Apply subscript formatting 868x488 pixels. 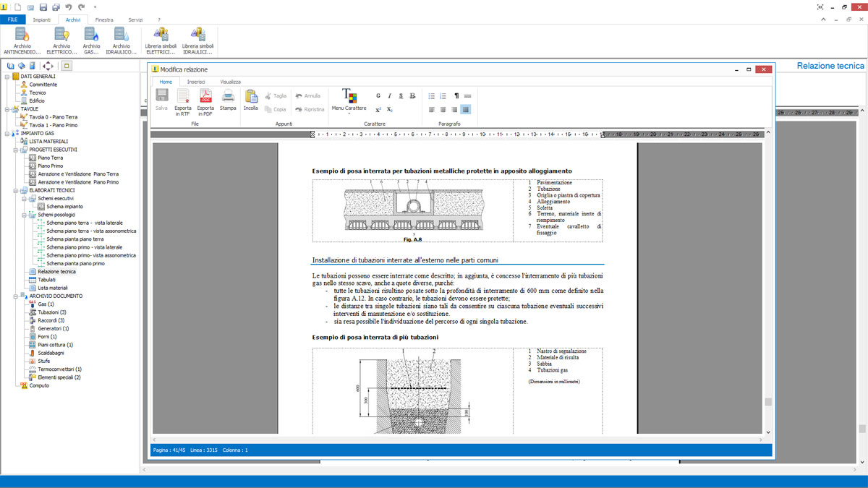[x=390, y=109]
